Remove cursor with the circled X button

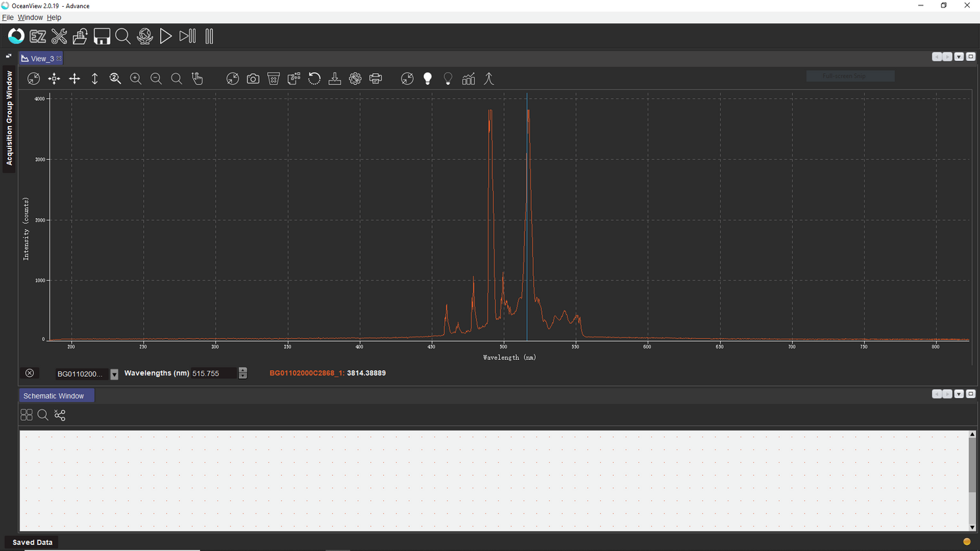(x=30, y=373)
